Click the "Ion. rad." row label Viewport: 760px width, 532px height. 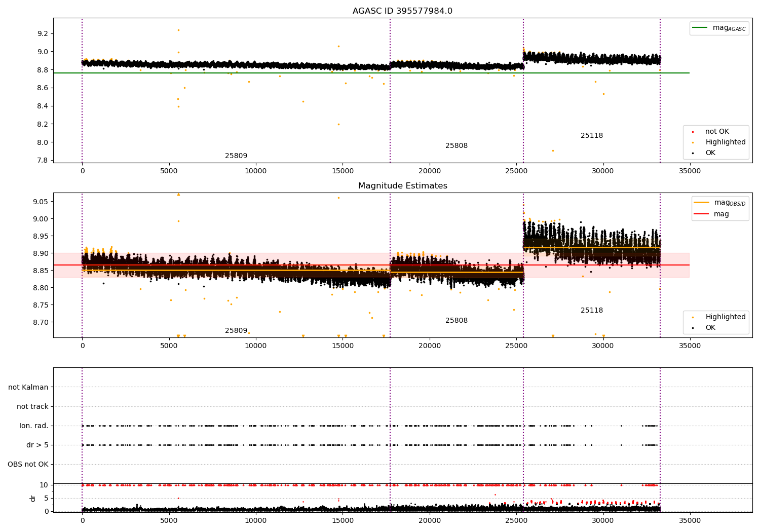pos(34,426)
